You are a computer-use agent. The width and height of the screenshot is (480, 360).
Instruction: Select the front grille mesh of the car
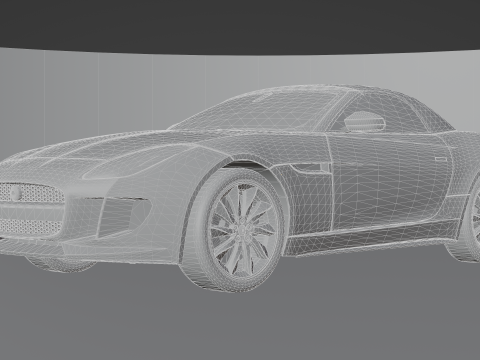31,192
